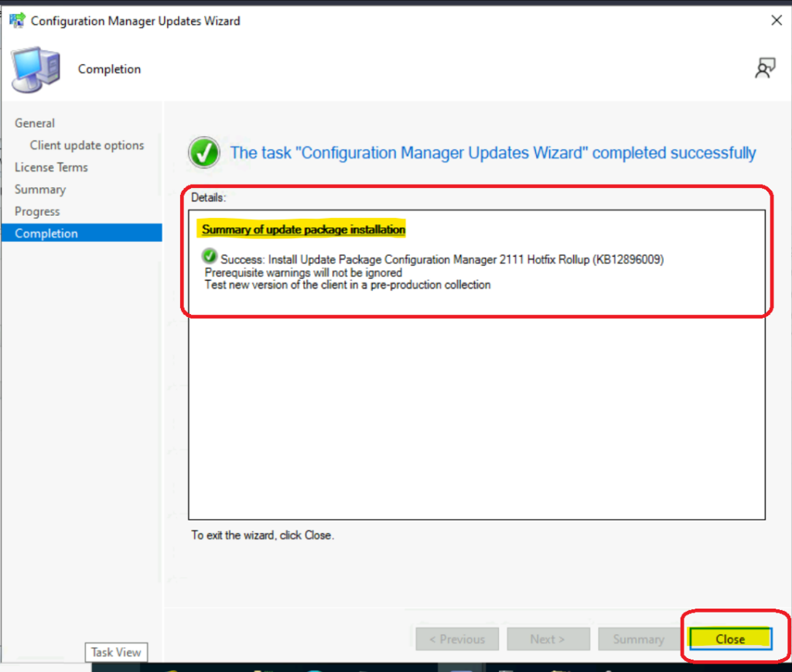Close the wizard with the X button

pyautogui.click(x=777, y=20)
